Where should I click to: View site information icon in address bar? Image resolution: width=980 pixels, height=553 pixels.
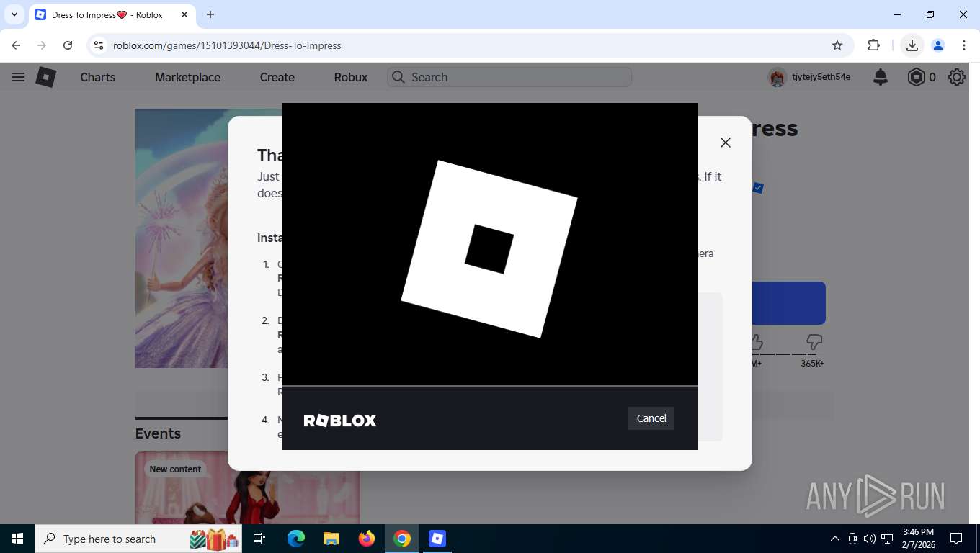[x=99, y=45]
